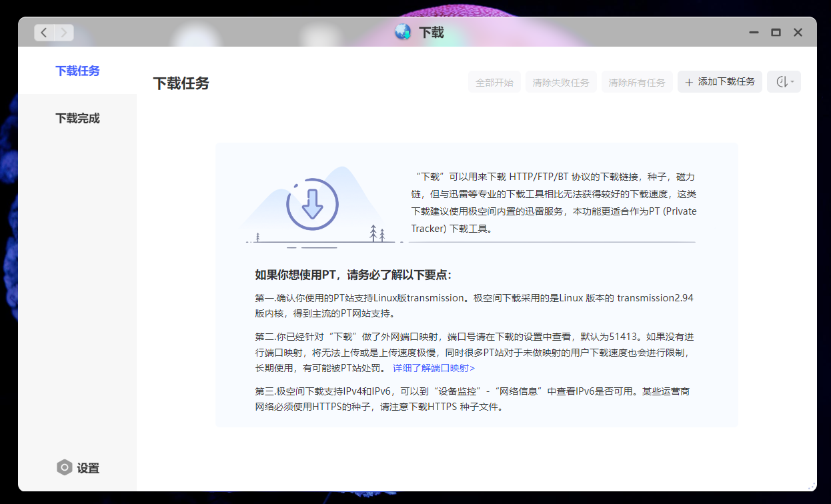The image size is (831, 504).
Task: Go back with the left arrow button
Action: pos(45,33)
